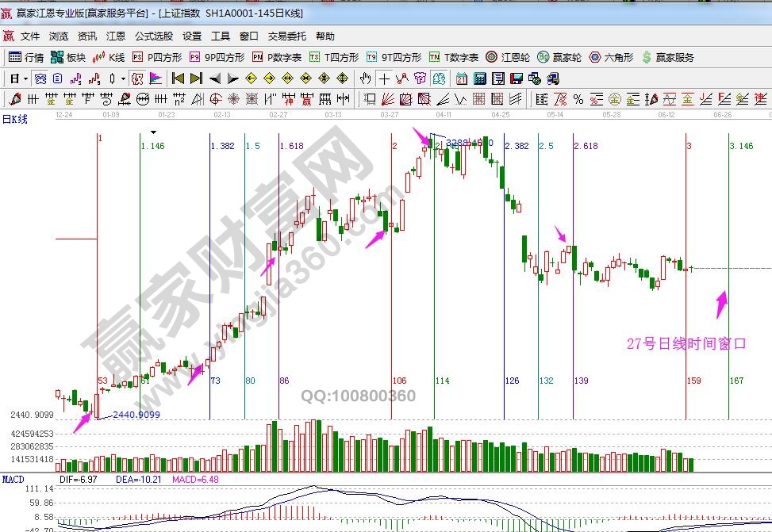Toggle the crosshair cursor tool
The image size is (772, 532).
coord(384,78)
